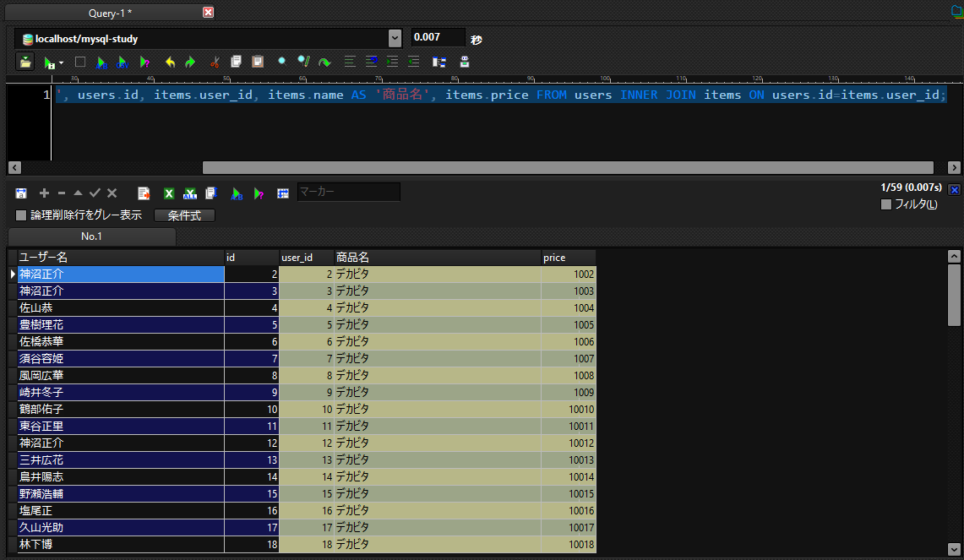Show the execution plan in editor toolbar
964x560 pixels.
144,63
